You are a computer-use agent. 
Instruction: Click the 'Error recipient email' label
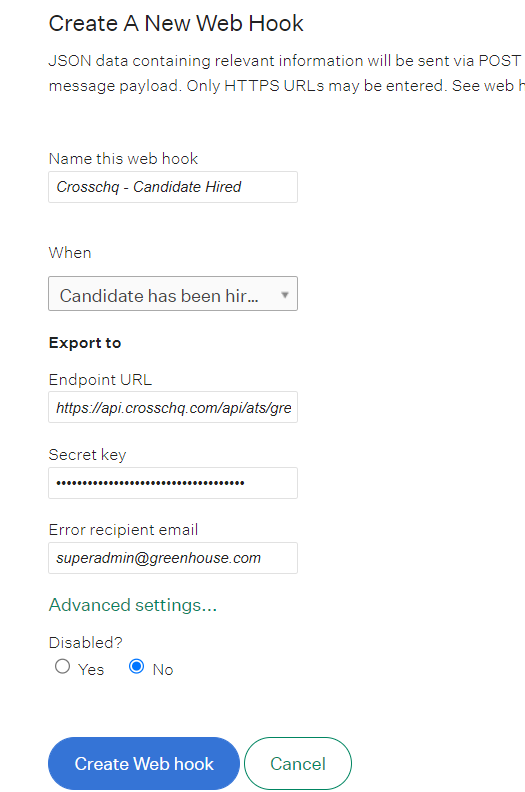[123, 530]
